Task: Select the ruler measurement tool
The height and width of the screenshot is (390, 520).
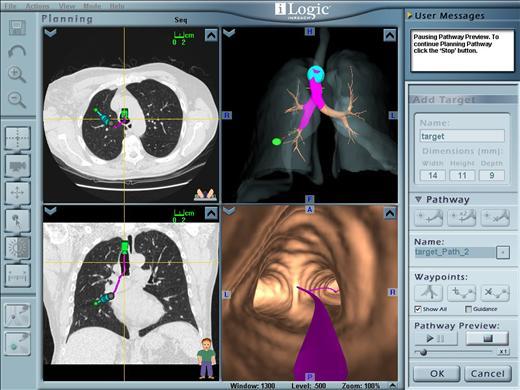Action: 18,276
